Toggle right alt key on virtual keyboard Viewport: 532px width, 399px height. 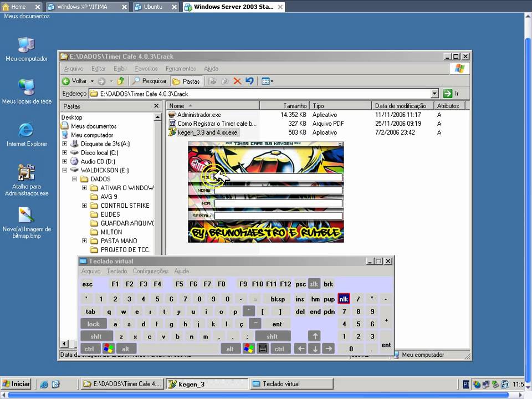[231, 349]
